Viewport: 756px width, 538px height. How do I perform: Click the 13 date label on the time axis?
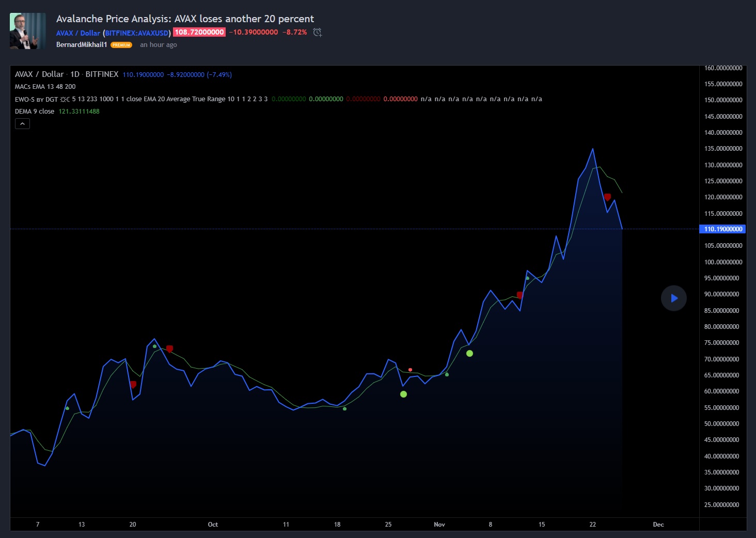pyautogui.click(x=82, y=525)
